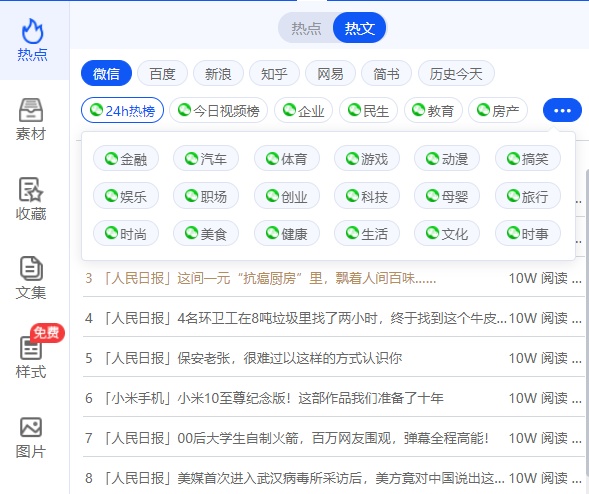Collapse the more categories ellipsis button
589x494 pixels.
562,110
